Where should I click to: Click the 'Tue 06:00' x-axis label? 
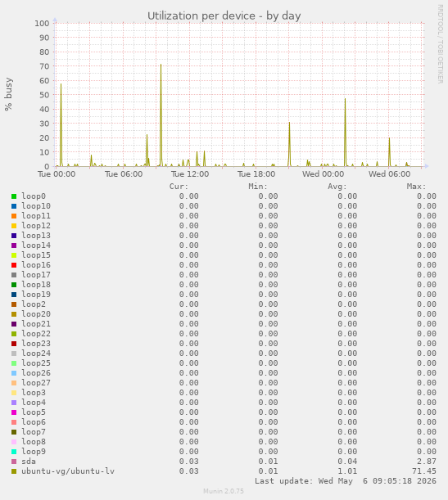[124, 174]
